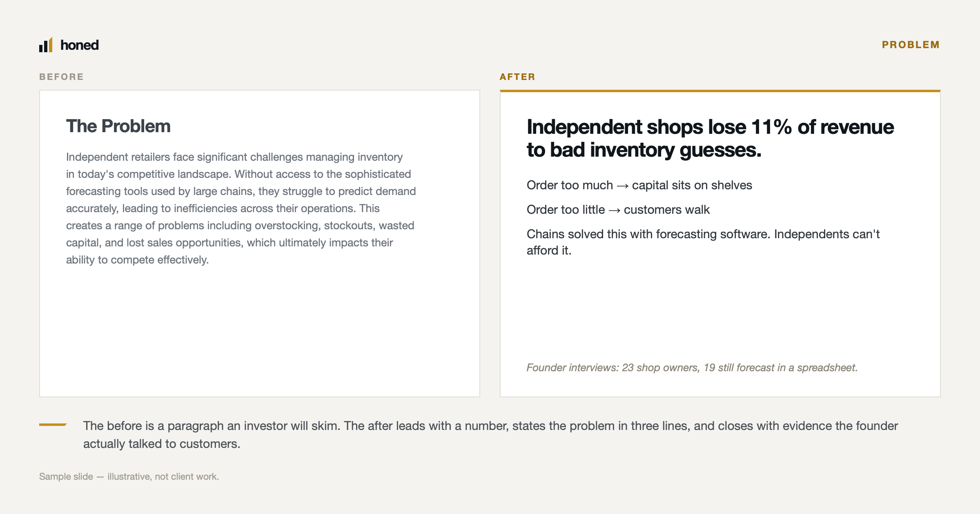Click empty area of after slide card
This screenshot has height=514, width=980.
point(720,310)
